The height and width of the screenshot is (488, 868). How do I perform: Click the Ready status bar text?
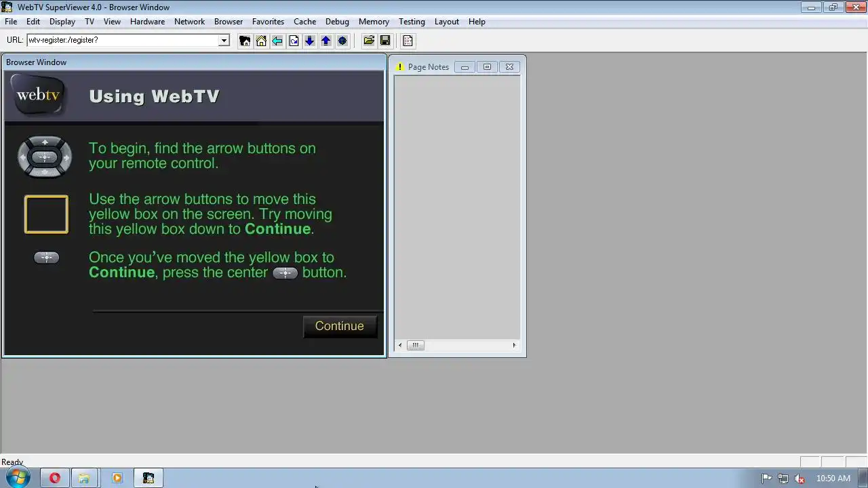(12, 462)
